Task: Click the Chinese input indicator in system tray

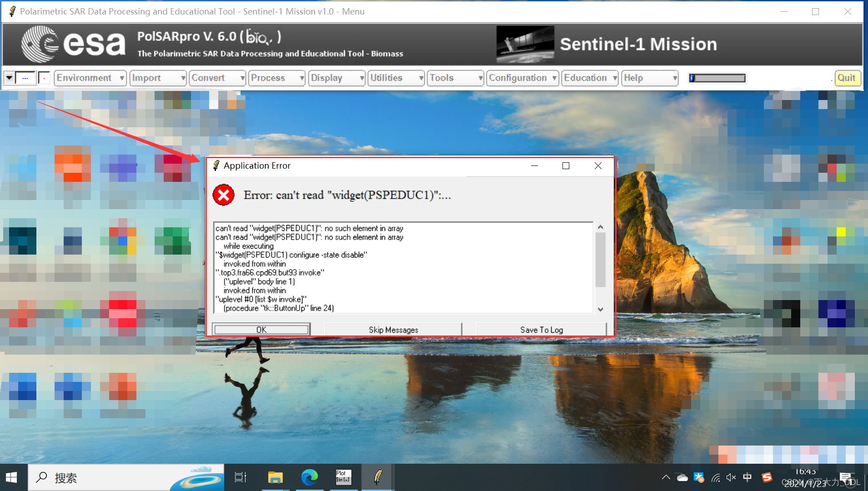Action: 748,477
